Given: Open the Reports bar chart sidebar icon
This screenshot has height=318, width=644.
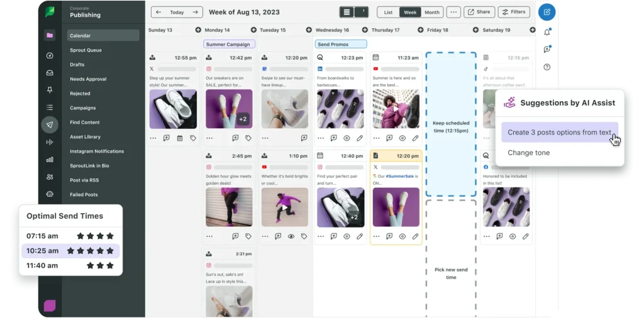Looking at the screenshot, I should (50, 160).
